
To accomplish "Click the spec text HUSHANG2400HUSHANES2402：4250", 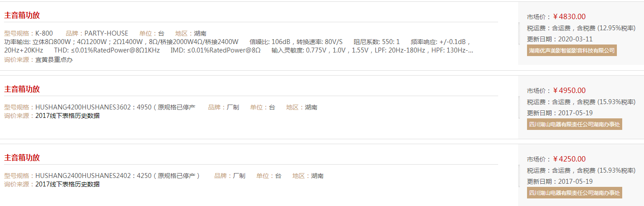I will [93, 176].
